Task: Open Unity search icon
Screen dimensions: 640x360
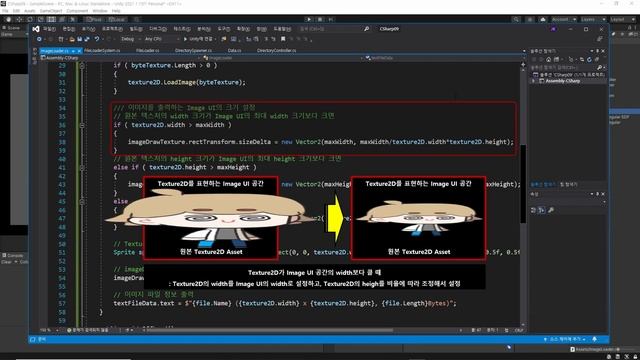Action: [516, 19]
